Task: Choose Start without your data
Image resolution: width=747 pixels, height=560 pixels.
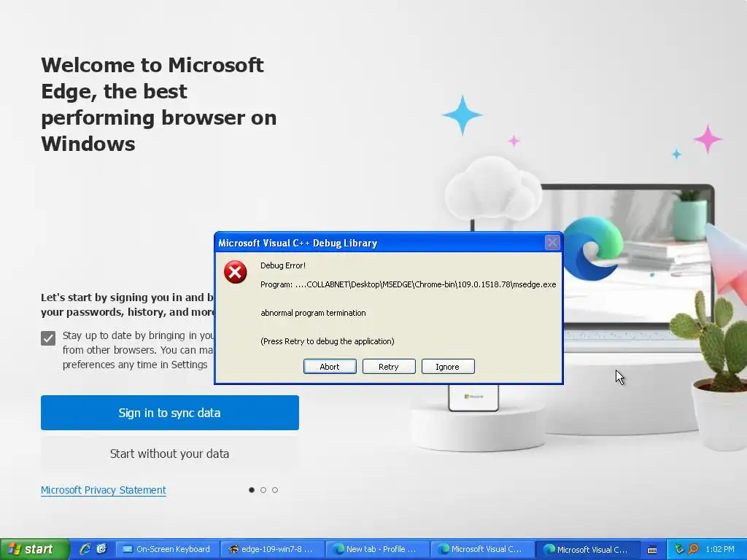Action: tap(169, 454)
